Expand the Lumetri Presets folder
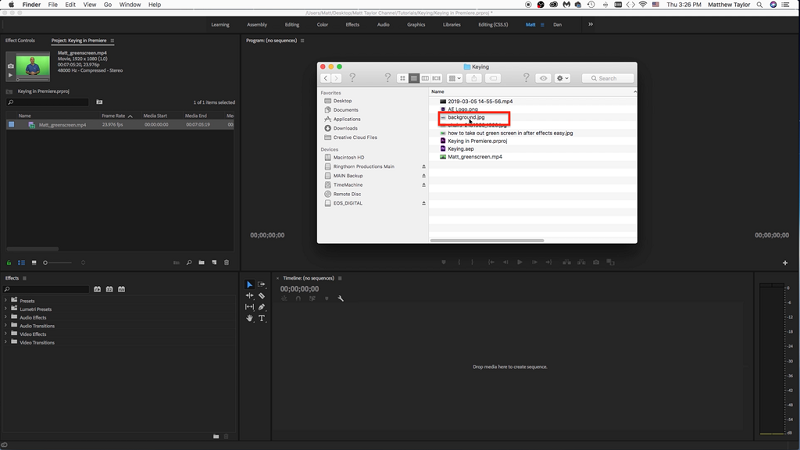This screenshot has height=450, width=800. pos(6,309)
